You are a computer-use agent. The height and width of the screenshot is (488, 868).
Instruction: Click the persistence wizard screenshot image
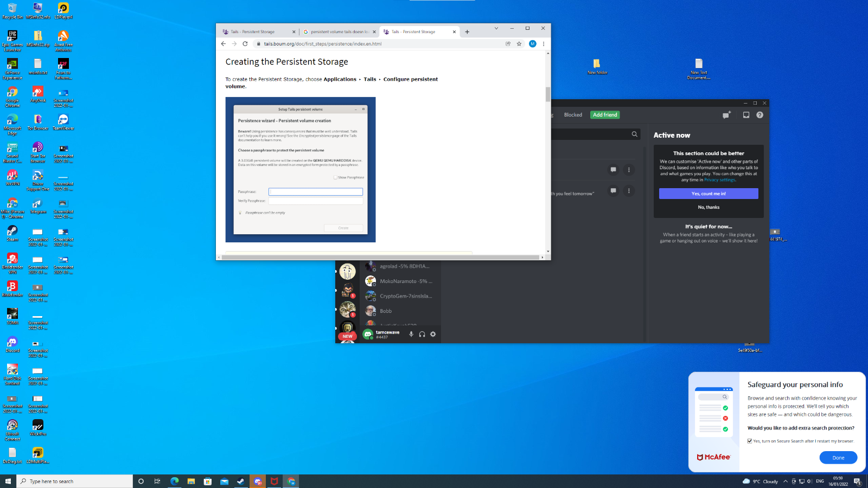301,170
